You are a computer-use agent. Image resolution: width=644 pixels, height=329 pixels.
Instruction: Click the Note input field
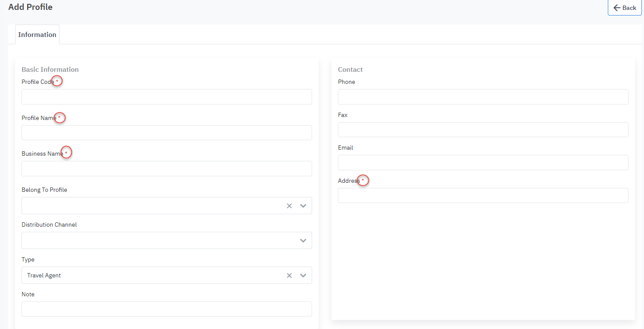pyautogui.click(x=167, y=309)
